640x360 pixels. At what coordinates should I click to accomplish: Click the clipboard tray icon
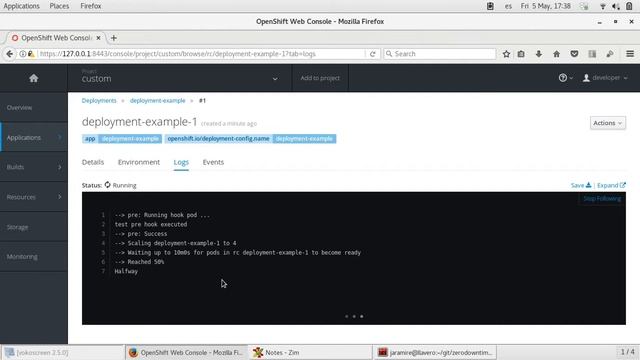[490, 6]
